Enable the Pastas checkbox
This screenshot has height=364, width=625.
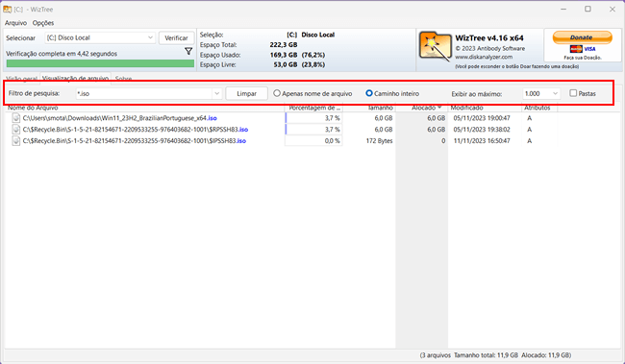click(573, 93)
